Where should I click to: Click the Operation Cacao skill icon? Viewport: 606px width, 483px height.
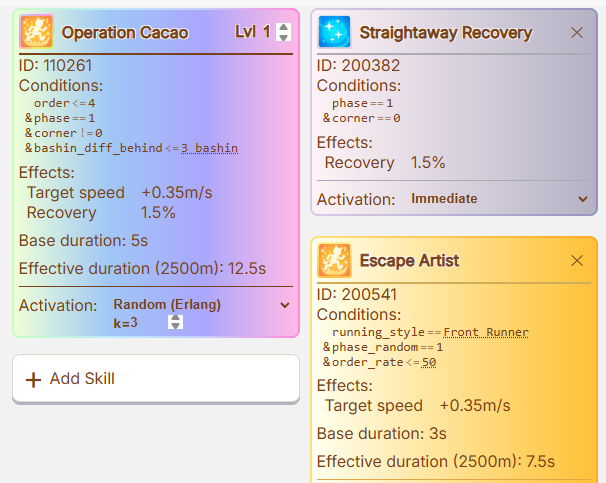click(36, 32)
